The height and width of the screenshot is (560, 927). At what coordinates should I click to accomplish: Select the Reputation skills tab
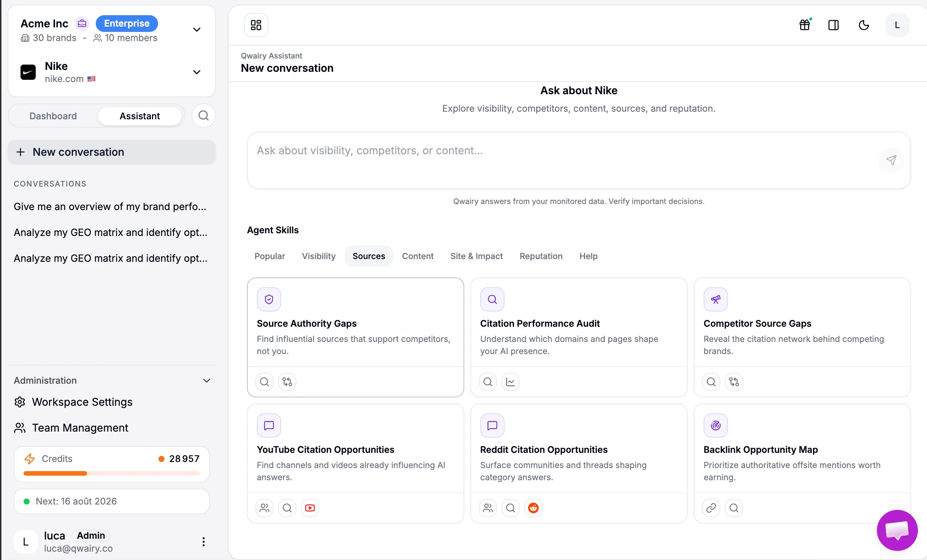click(x=541, y=256)
